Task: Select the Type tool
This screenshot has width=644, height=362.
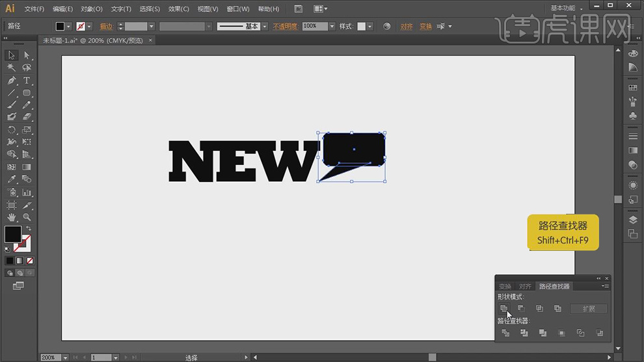Action: (27, 81)
